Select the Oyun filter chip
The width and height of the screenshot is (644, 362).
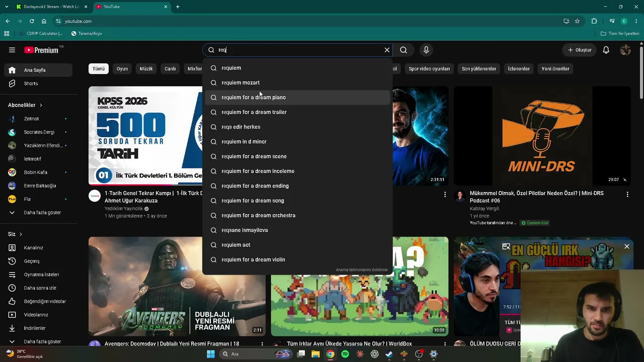point(122,69)
